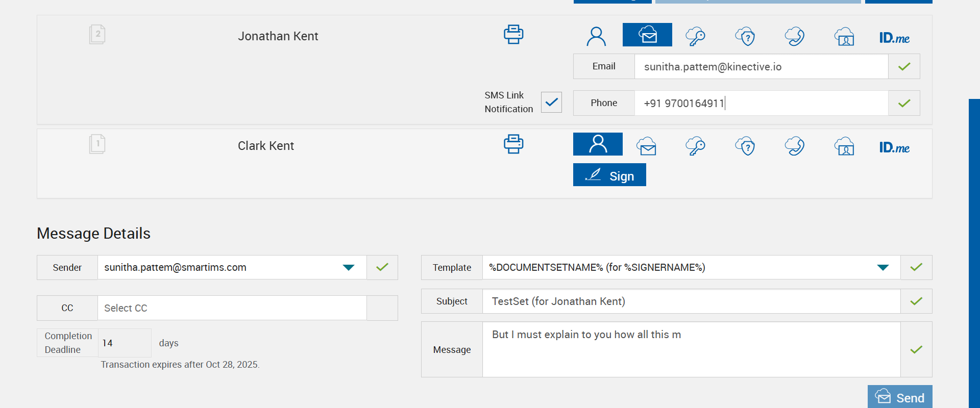Select ID.me verification for Clark Kent
Image resolution: width=980 pixels, height=408 pixels.
pyautogui.click(x=894, y=147)
